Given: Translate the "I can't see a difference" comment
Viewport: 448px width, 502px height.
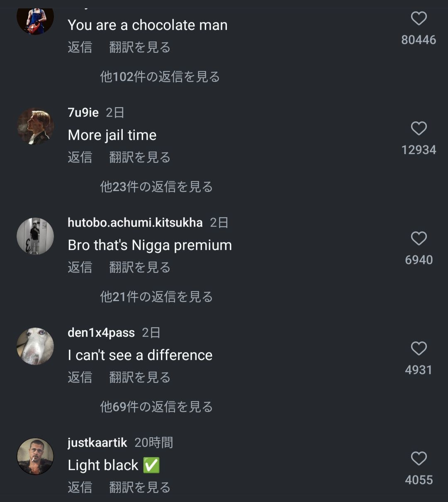Looking at the screenshot, I should click(140, 377).
